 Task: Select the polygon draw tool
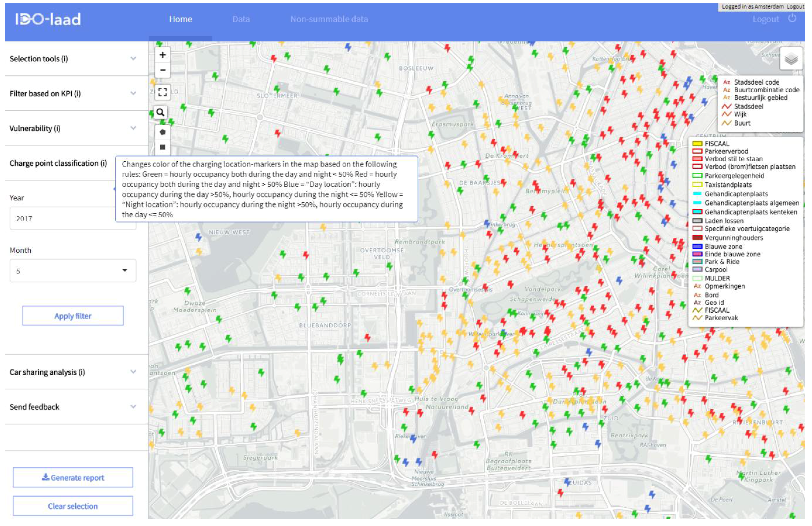(163, 132)
